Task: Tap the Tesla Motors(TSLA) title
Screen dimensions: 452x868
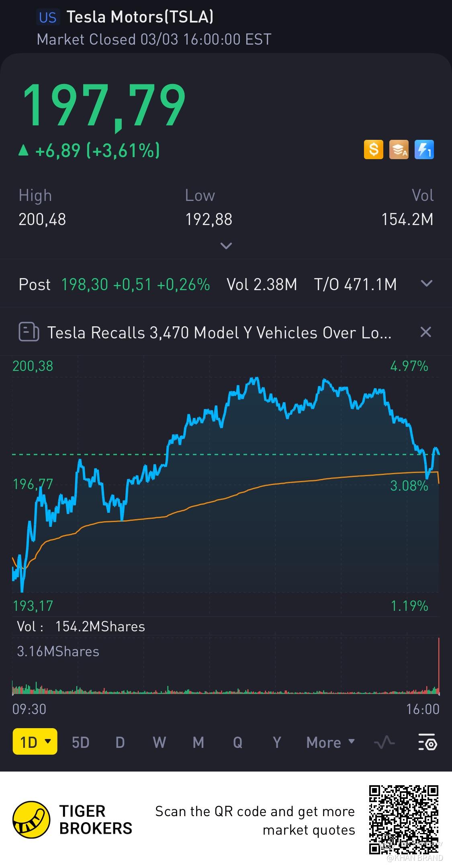Action: tap(140, 17)
